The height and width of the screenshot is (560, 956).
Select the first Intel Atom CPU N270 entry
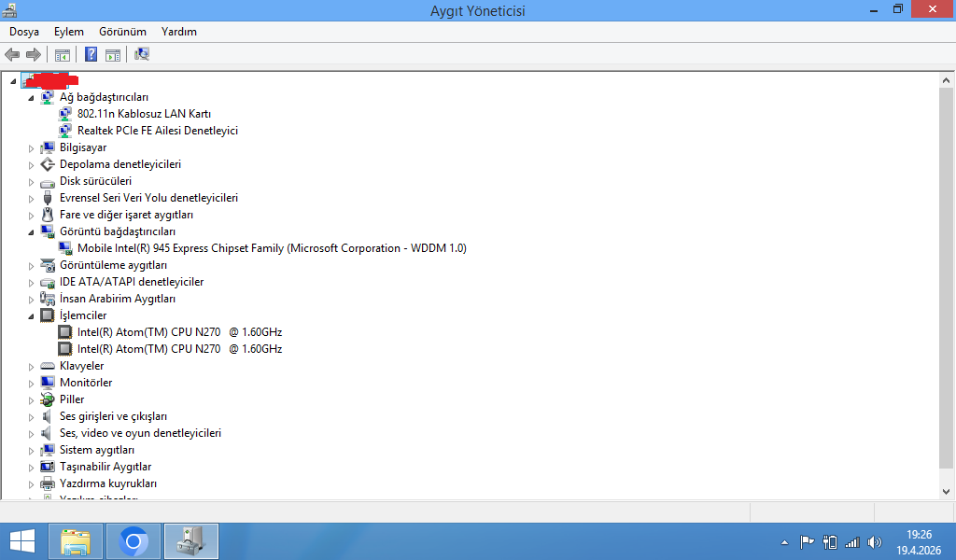(x=180, y=332)
